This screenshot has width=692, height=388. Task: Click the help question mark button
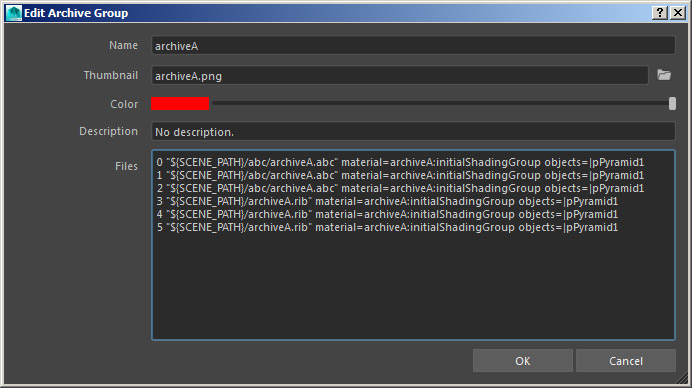[x=659, y=13]
